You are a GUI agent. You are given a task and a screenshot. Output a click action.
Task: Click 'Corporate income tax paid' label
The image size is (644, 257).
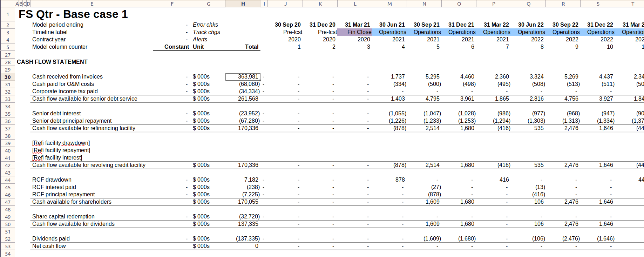(65, 92)
